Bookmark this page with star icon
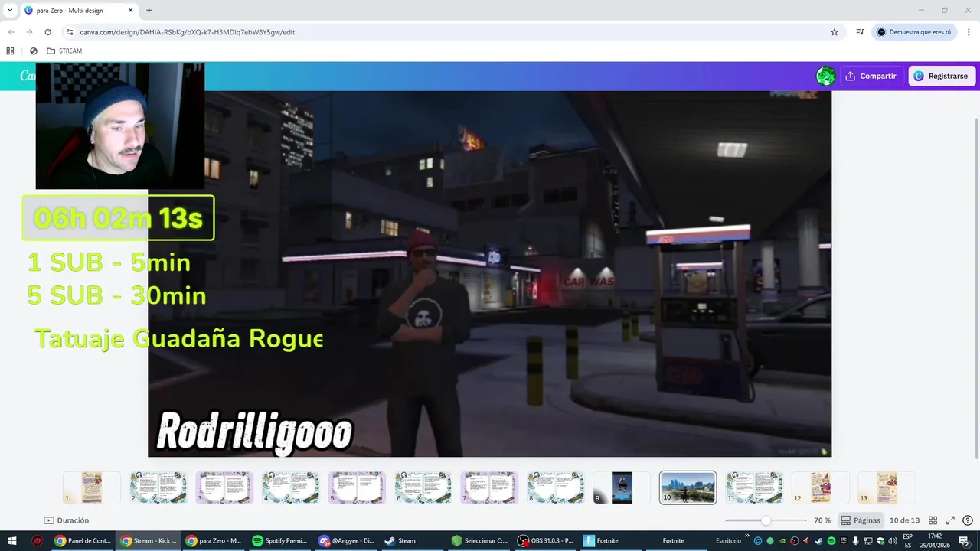This screenshot has height=551, width=980. point(835,32)
